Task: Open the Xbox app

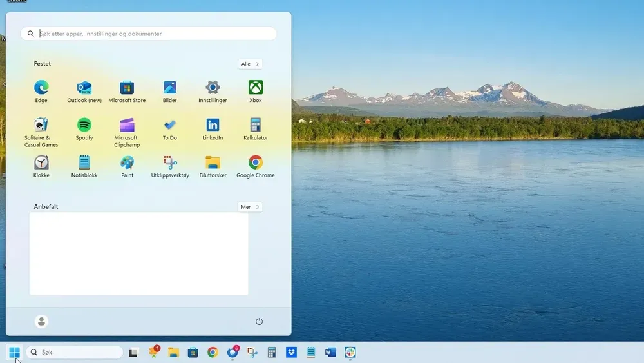Action: (256, 88)
